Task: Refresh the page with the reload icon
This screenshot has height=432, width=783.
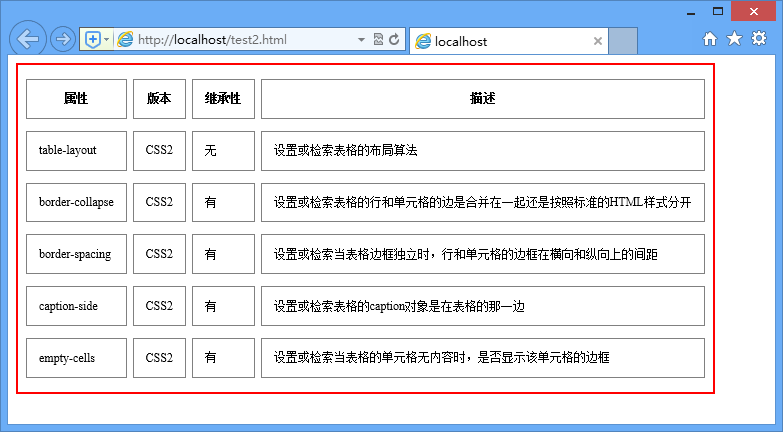Action: tap(394, 41)
